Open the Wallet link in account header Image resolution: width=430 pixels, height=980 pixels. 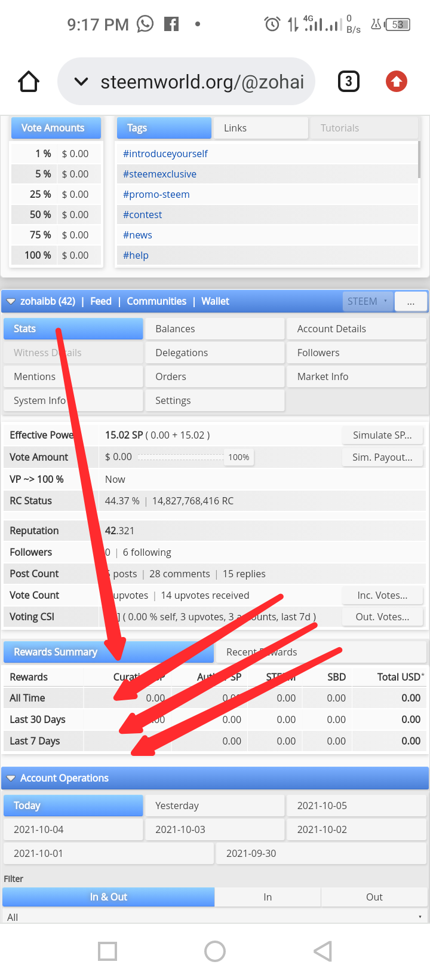coord(215,301)
